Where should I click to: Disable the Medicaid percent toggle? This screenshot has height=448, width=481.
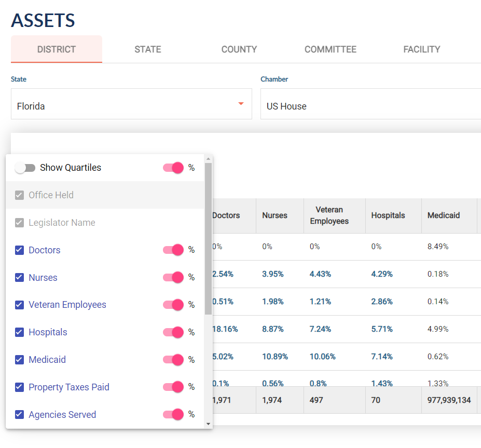pos(173,360)
